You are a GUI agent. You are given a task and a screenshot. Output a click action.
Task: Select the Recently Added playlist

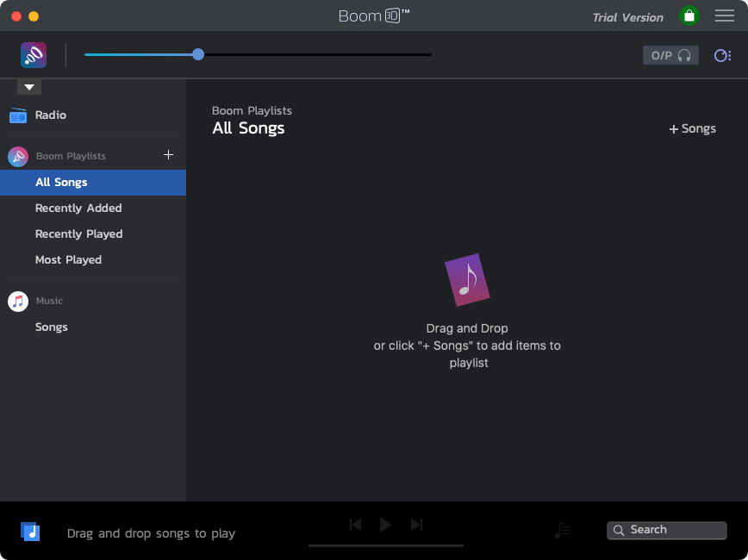coord(78,208)
